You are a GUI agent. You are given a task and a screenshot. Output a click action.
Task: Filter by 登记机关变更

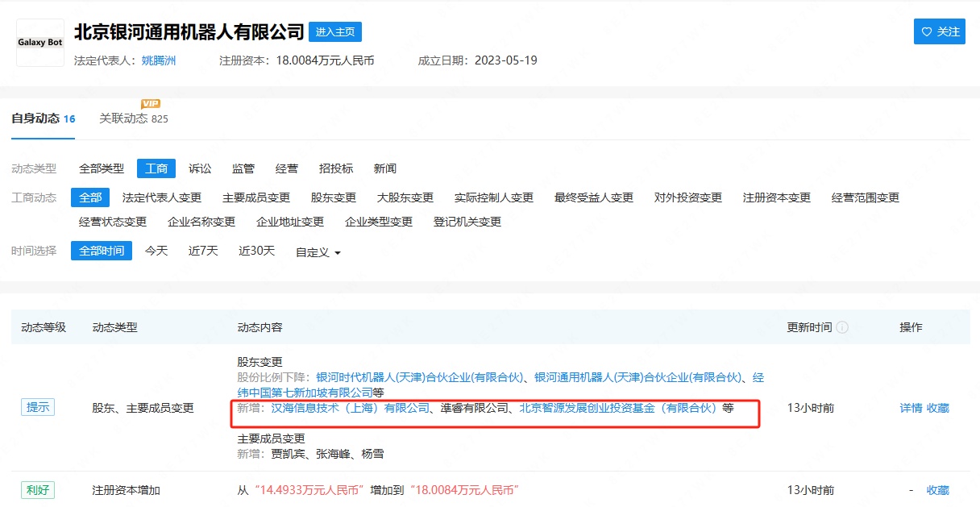[467, 222]
